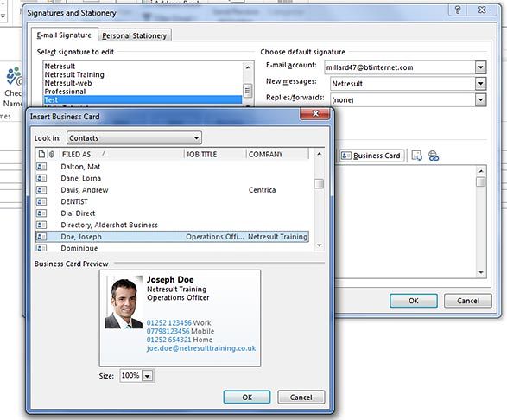Open the Business Card button in signature editor
Viewport: 507px width, 420px height.
(x=371, y=156)
